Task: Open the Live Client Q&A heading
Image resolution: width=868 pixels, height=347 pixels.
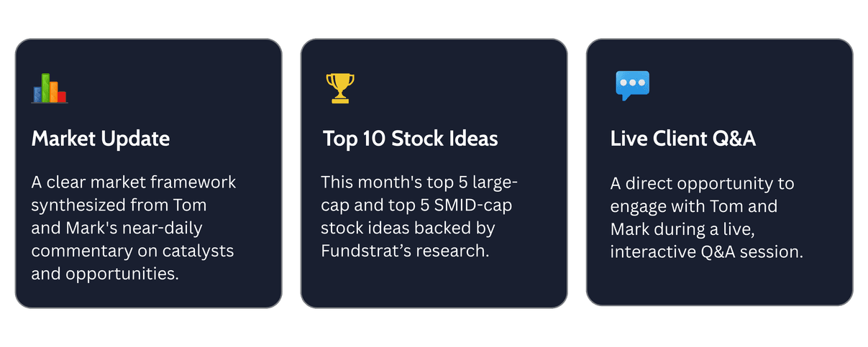Action: [x=683, y=139]
